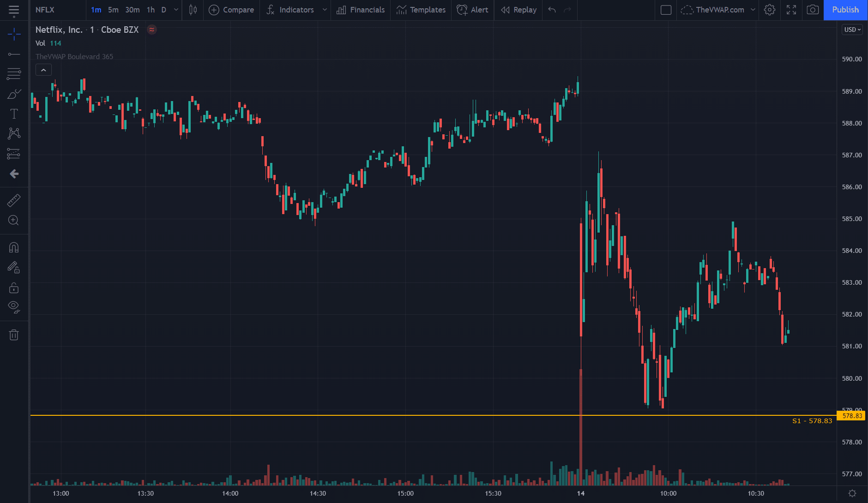Switch to 1h timeframe

click(x=151, y=10)
